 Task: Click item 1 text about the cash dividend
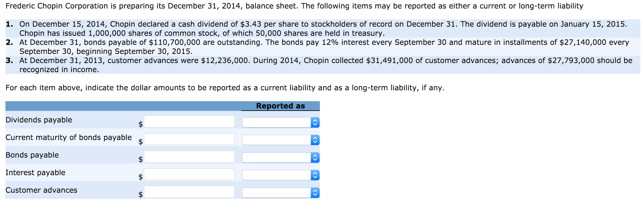coord(323,28)
